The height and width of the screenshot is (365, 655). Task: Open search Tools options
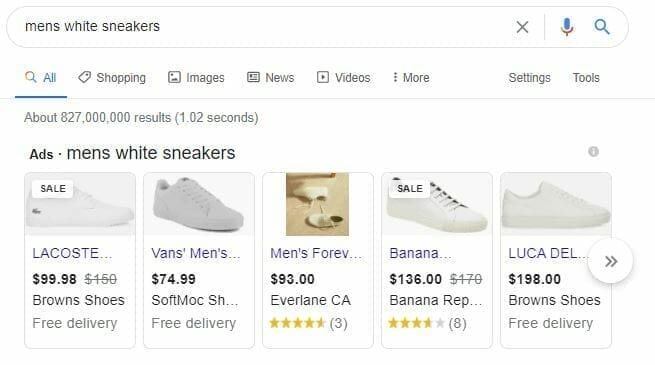click(586, 78)
